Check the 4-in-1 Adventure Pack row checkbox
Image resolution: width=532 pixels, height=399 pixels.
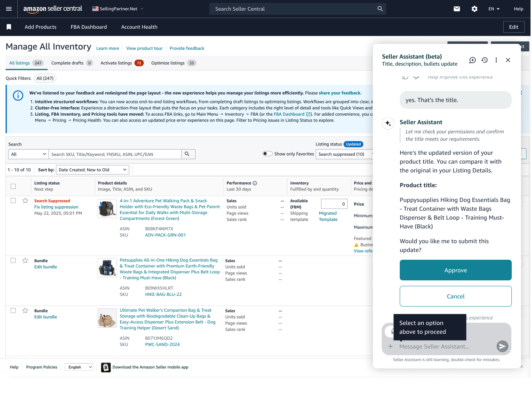tap(13, 200)
